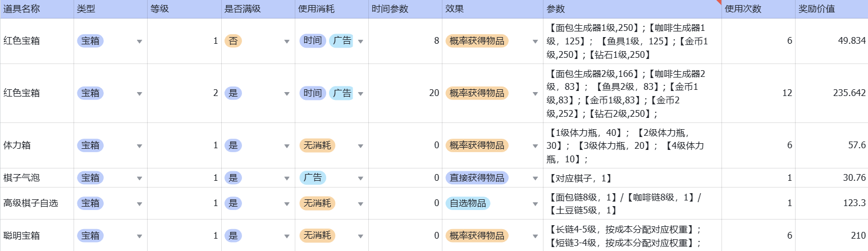Image resolution: width=868 pixels, height=251 pixels.
Task: Open 类型 dropdown in 聪明宝箱 row
Action: 139,236
